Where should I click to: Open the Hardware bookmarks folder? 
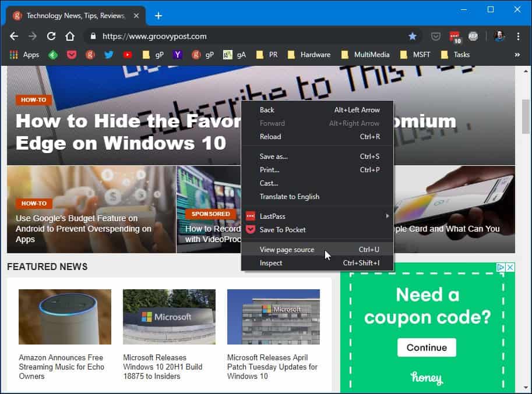point(309,55)
